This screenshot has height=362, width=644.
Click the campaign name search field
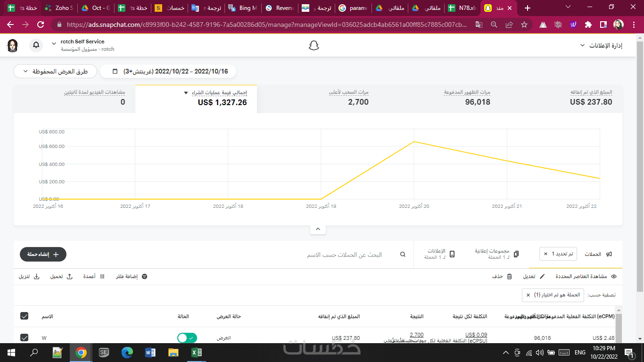coord(345,255)
